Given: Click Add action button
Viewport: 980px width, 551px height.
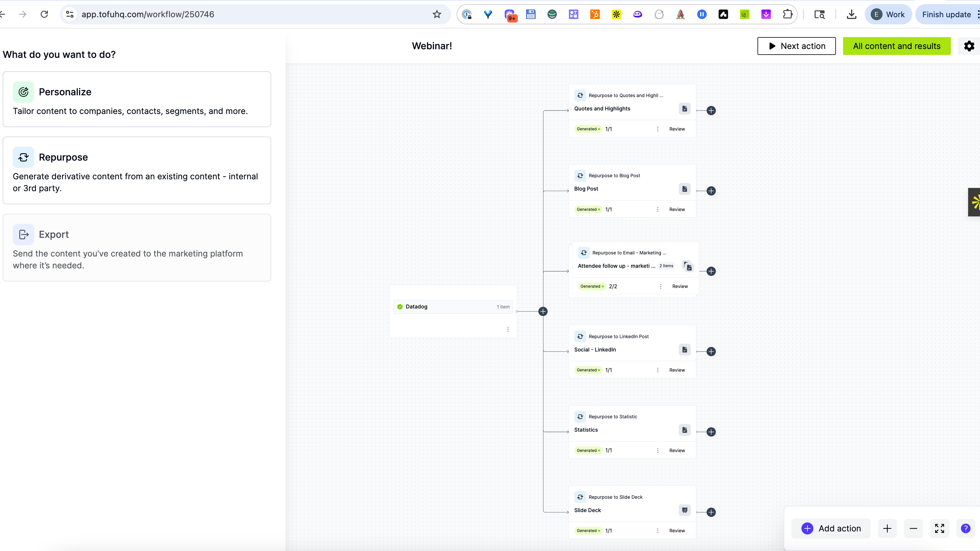Looking at the screenshot, I should [831, 528].
